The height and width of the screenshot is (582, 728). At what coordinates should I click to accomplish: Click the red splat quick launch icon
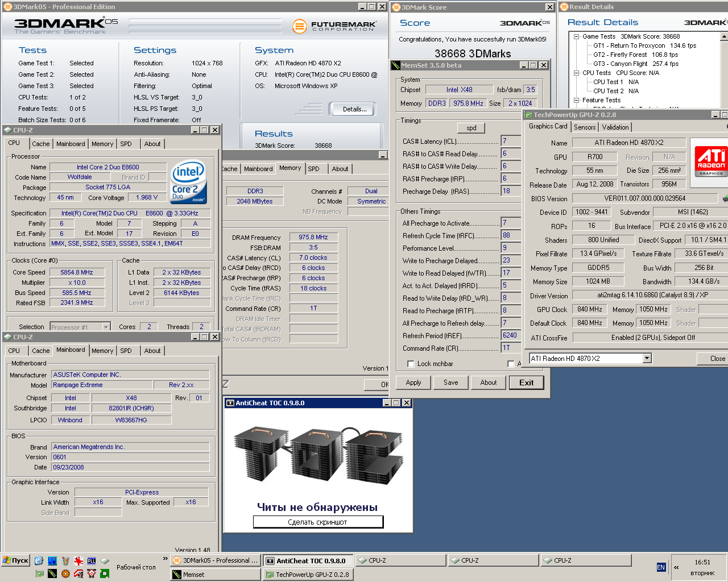78,560
